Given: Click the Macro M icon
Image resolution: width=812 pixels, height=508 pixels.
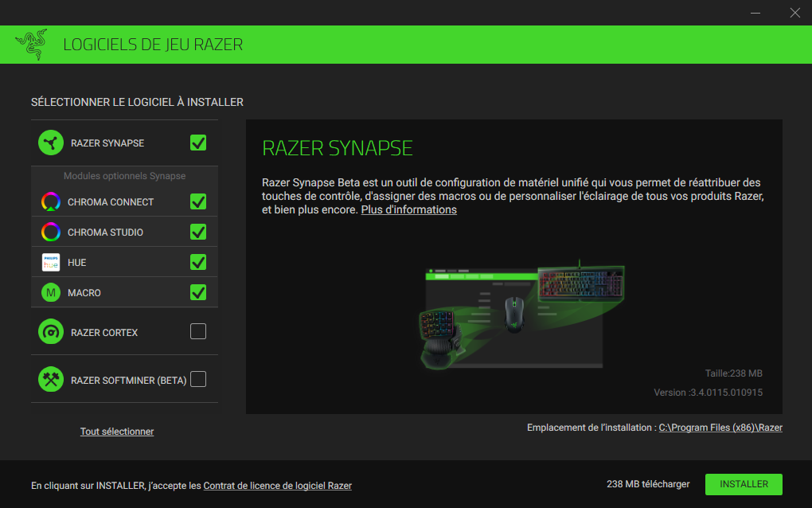Looking at the screenshot, I should click(51, 292).
